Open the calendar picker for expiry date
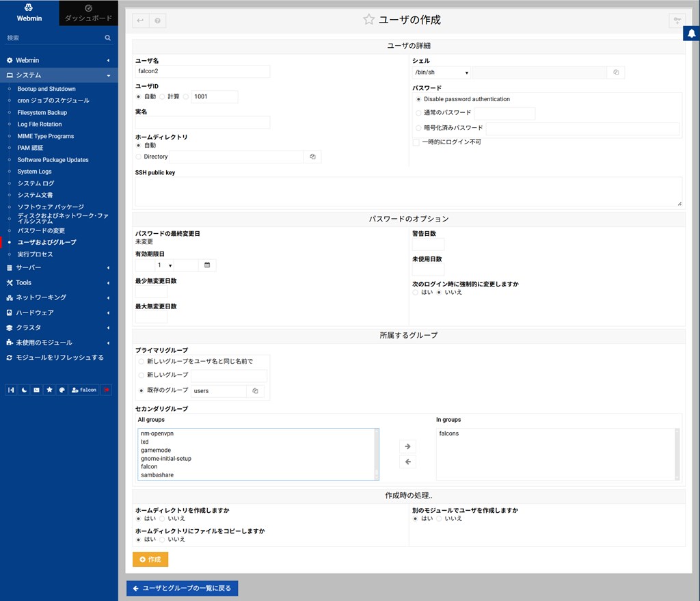Image resolution: width=700 pixels, height=601 pixels. coord(207,265)
